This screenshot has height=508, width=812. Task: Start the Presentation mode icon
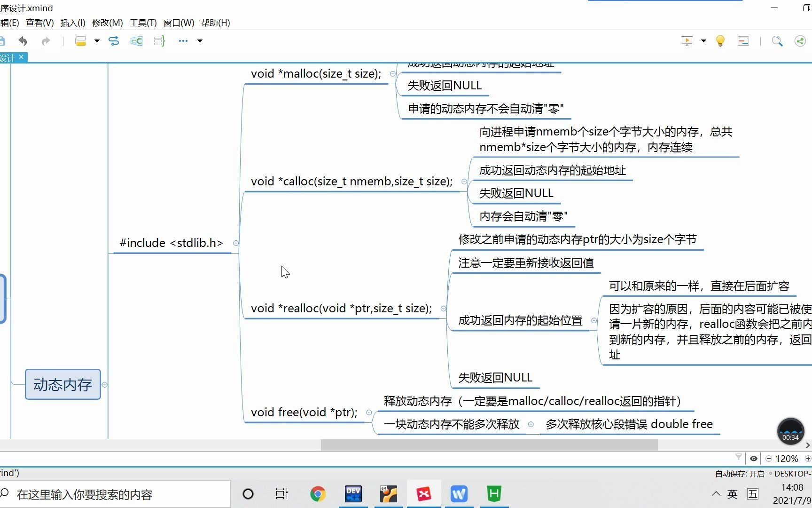(x=687, y=41)
